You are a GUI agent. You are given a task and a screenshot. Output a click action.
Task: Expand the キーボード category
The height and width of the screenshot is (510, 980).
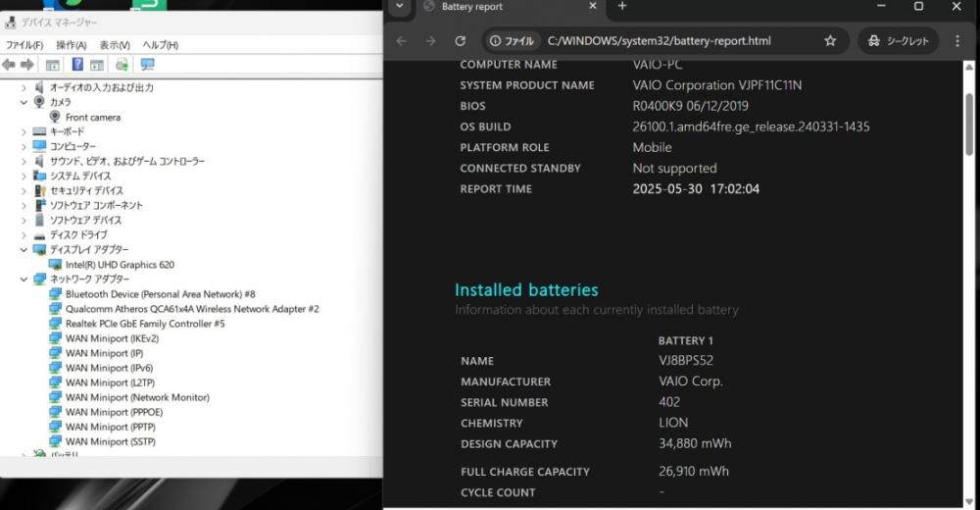click(x=24, y=132)
